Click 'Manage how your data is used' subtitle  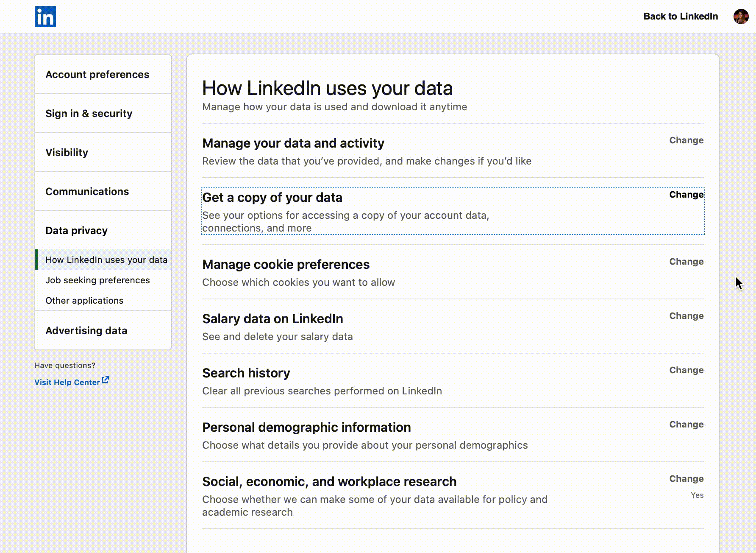335,107
